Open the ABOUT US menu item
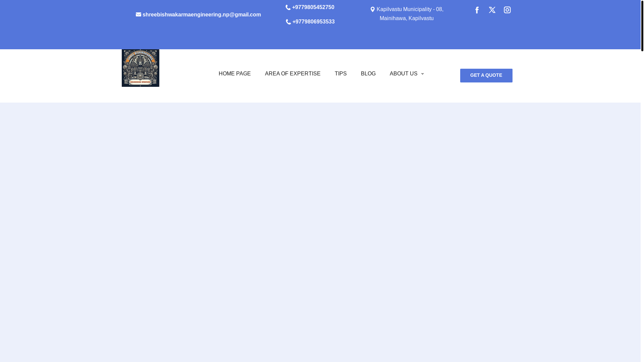The width and height of the screenshot is (644, 362). (404, 74)
